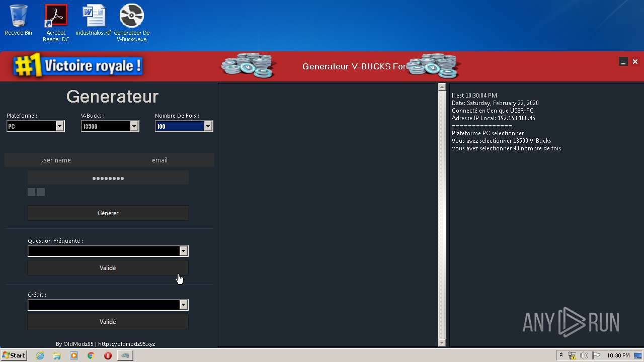644x362 pixels.
Task: Click Validé under Question Fréquente
Action: click(x=108, y=267)
